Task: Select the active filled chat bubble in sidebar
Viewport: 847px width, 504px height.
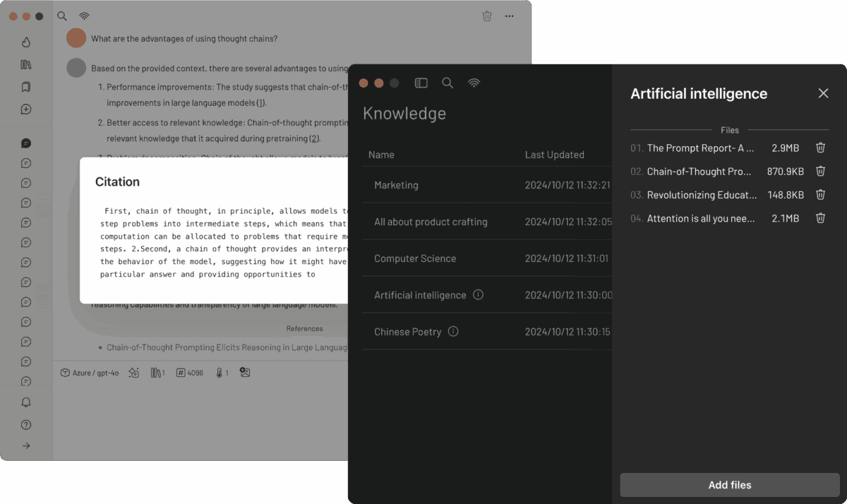Action: click(x=26, y=143)
